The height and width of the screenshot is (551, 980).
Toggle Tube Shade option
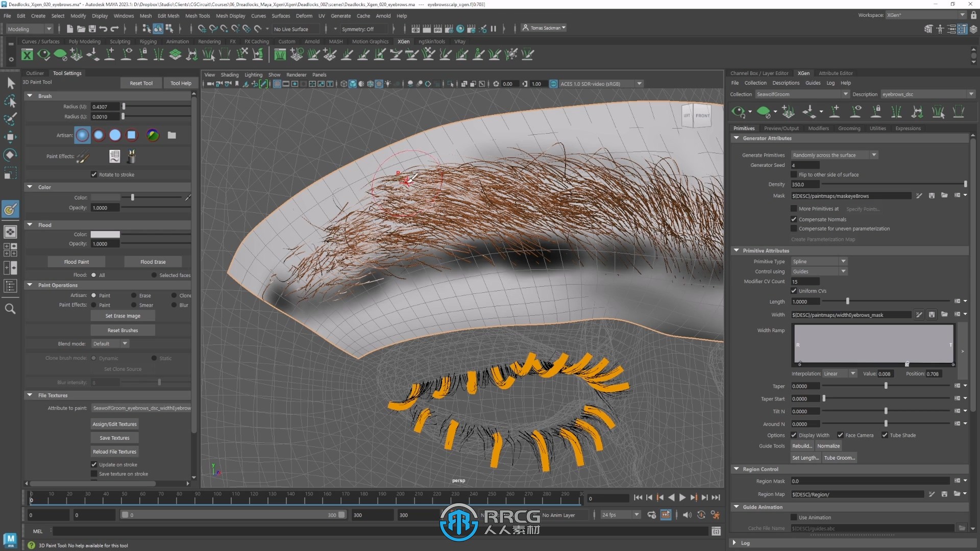[x=885, y=435]
